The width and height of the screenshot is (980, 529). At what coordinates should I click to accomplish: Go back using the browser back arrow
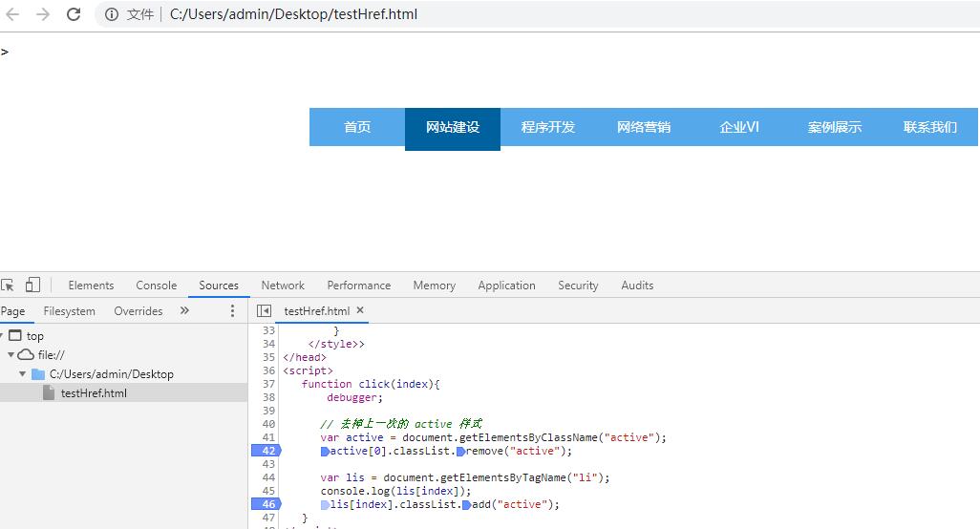click(12, 13)
